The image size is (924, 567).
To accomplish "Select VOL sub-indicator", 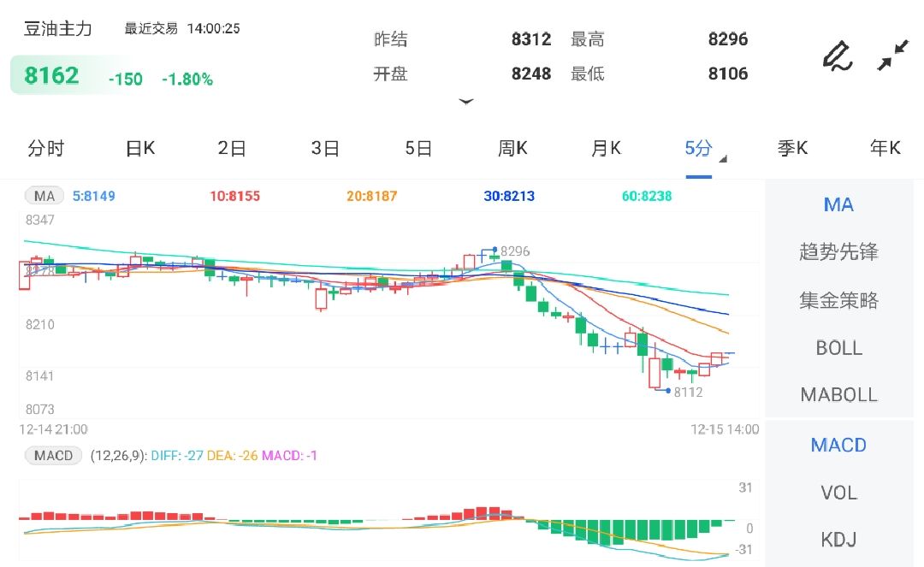I will 838,493.
